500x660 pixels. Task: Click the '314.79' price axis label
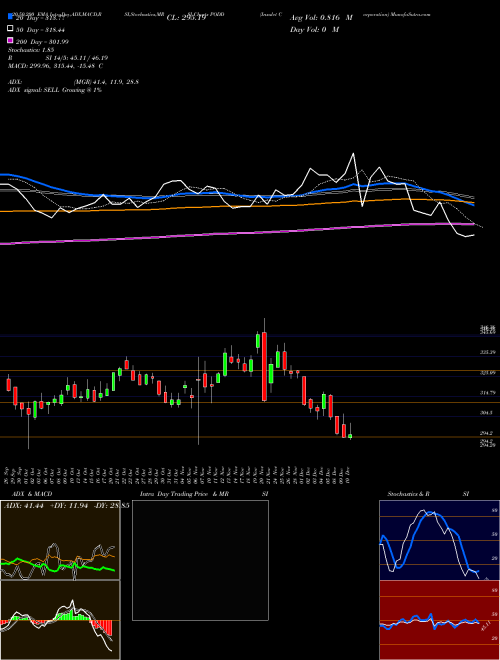pyautogui.click(x=487, y=393)
